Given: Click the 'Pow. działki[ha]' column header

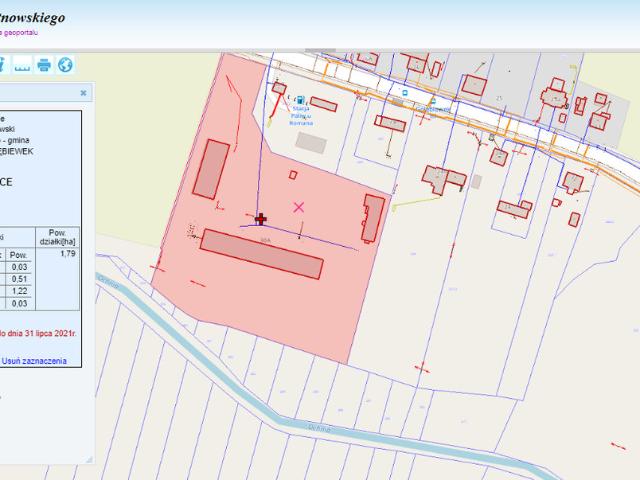Looking at the screenshot, I should (62, 236).
